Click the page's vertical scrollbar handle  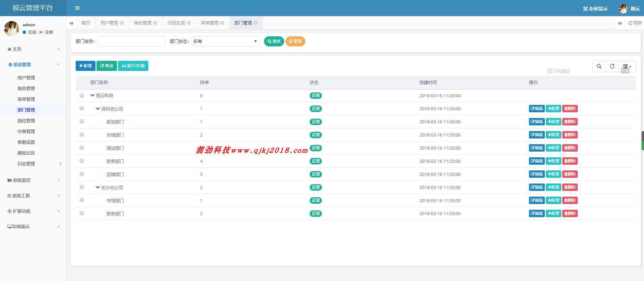[643, 140]
